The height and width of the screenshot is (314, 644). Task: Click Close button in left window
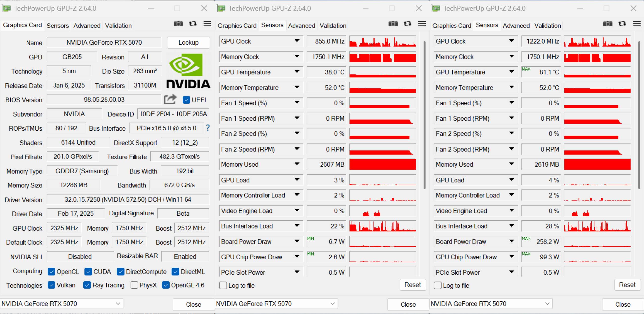(x=193, y=304)
